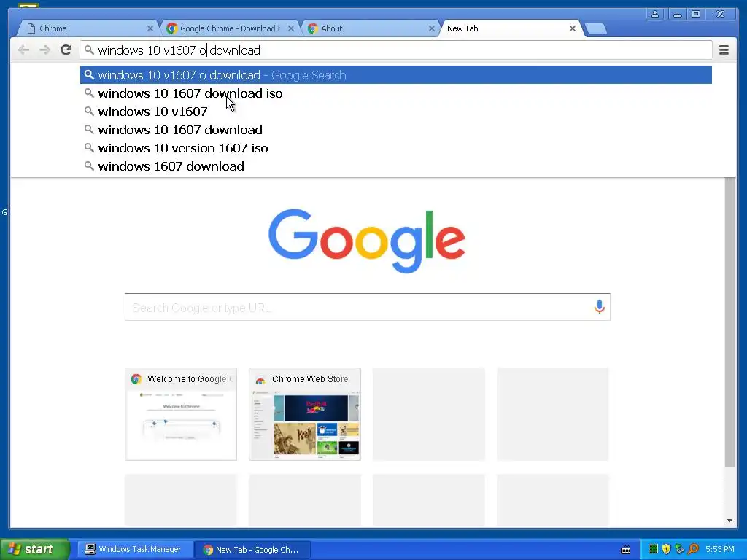Click New Tab - Google Chrome taskbar button

(253, 550)
